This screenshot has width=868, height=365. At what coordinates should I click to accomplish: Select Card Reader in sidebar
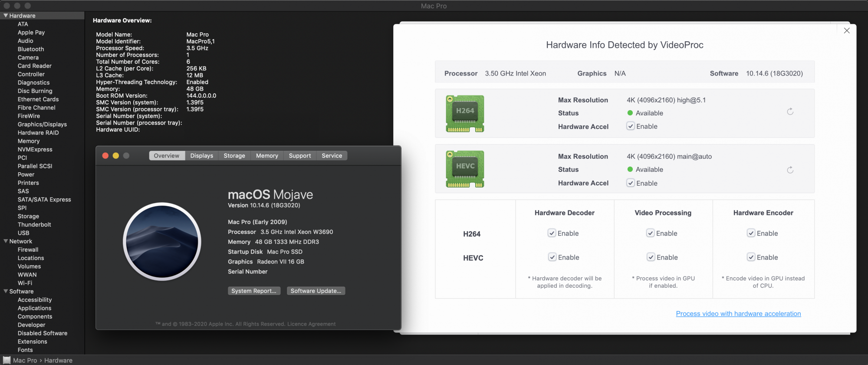(34, 66)
